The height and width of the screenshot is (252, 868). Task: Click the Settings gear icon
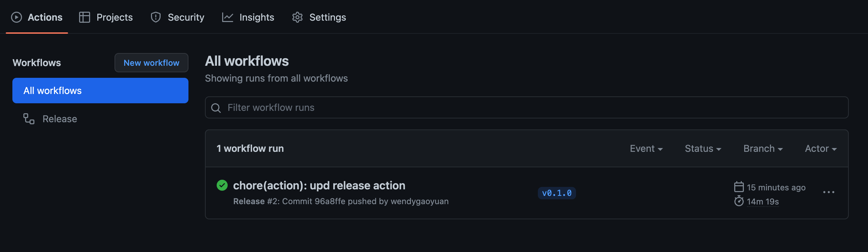(x=297, y=17)
